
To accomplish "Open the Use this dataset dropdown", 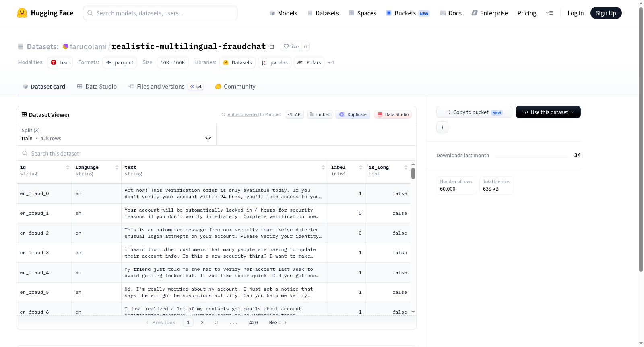I will tap(548, 112).
